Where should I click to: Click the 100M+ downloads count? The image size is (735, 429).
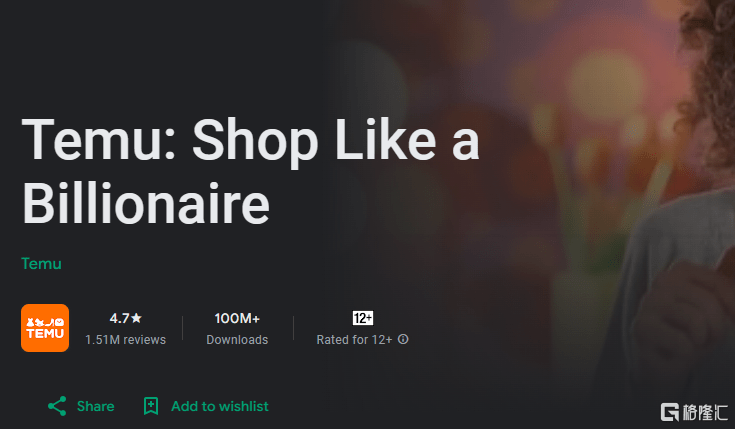tap(237, 318)
